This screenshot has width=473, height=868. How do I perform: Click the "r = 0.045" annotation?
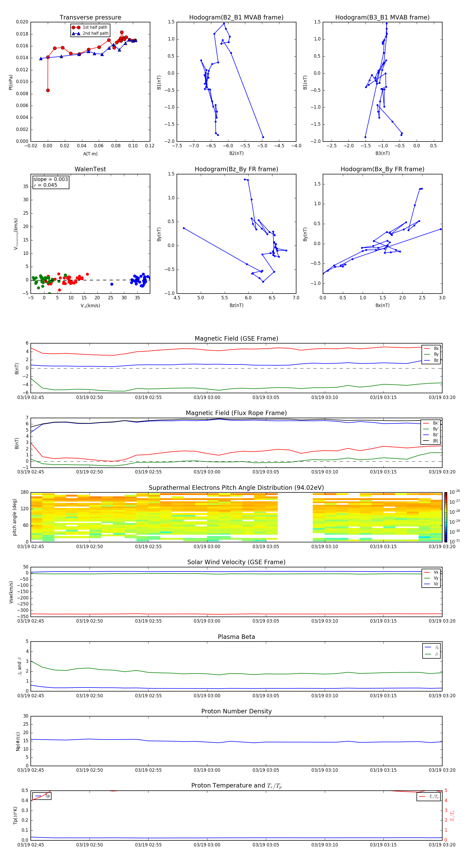45,185
